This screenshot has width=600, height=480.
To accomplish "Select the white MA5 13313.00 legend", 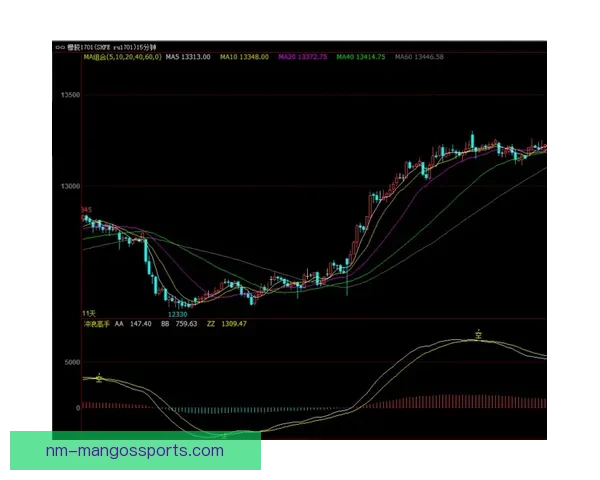I will point(188,57).
